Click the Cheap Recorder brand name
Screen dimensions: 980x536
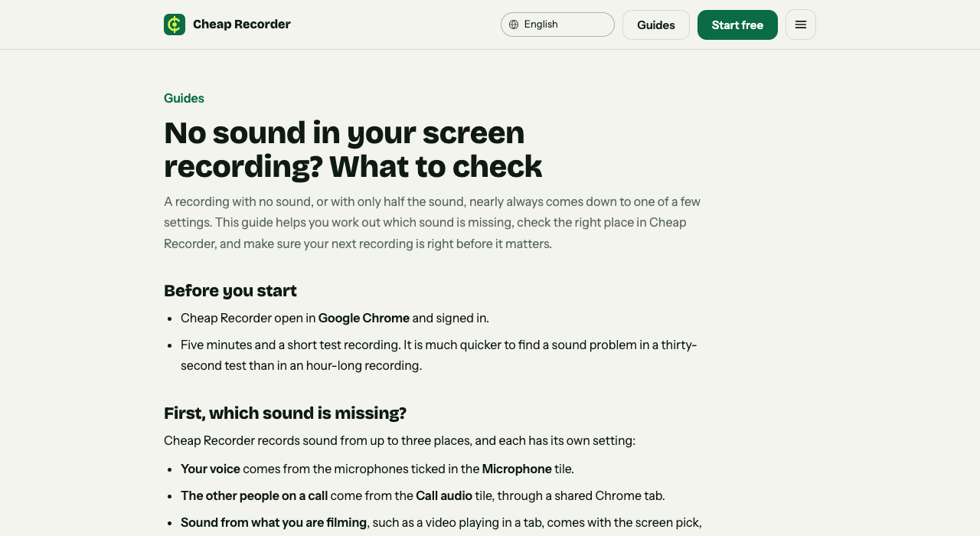click(242, 25)
